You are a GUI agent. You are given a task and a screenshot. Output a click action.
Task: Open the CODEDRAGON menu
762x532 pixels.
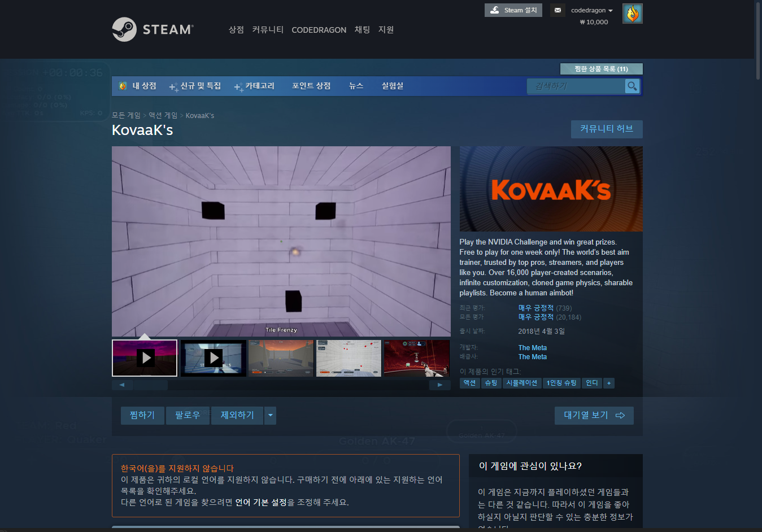[x=319, y=30]
